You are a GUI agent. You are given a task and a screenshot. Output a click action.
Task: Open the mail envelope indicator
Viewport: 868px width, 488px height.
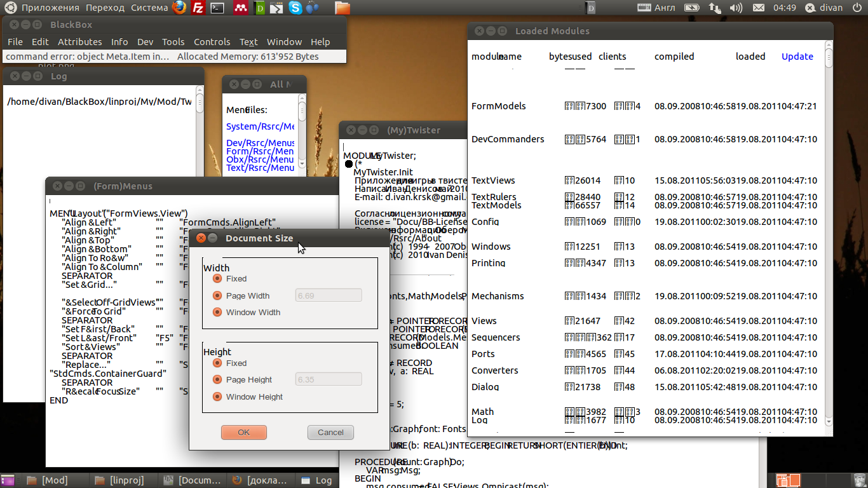[757, 8]
